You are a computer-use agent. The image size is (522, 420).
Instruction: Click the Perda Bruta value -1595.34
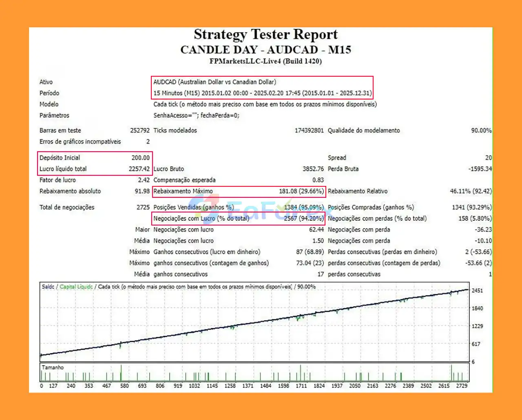[x=480, y=169]
